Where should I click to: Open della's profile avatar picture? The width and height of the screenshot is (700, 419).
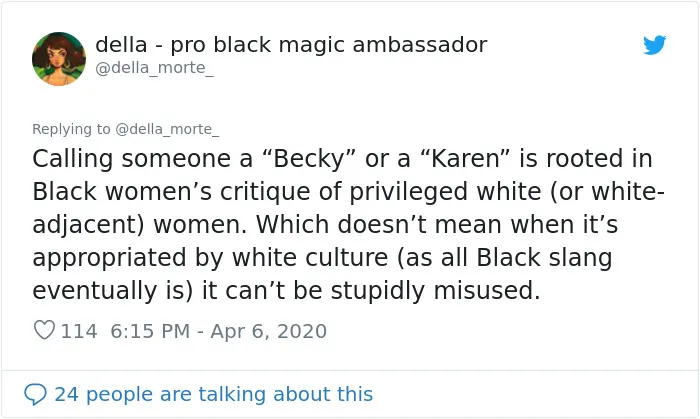[59, 58]
